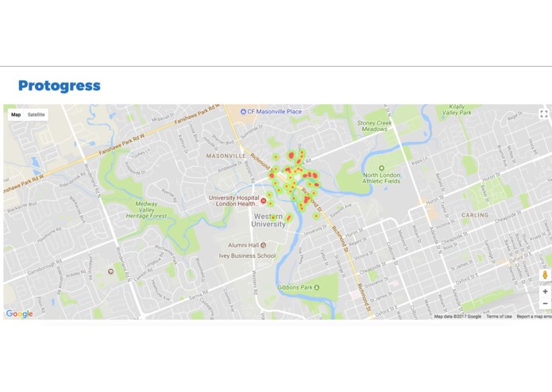Screen dimensions: 552x392
Task: Click North London Athletic Fields park marker
Action: pyautogui.click(x=381, y=167)
